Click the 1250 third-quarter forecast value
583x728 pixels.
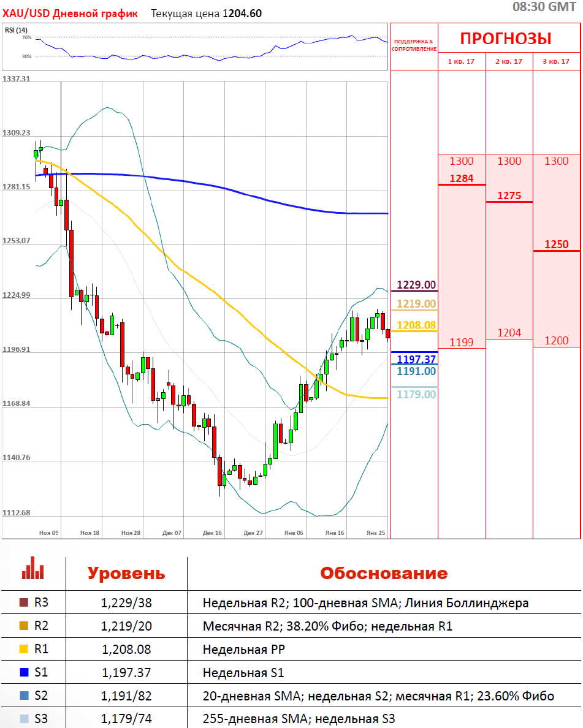pos(557,245)
